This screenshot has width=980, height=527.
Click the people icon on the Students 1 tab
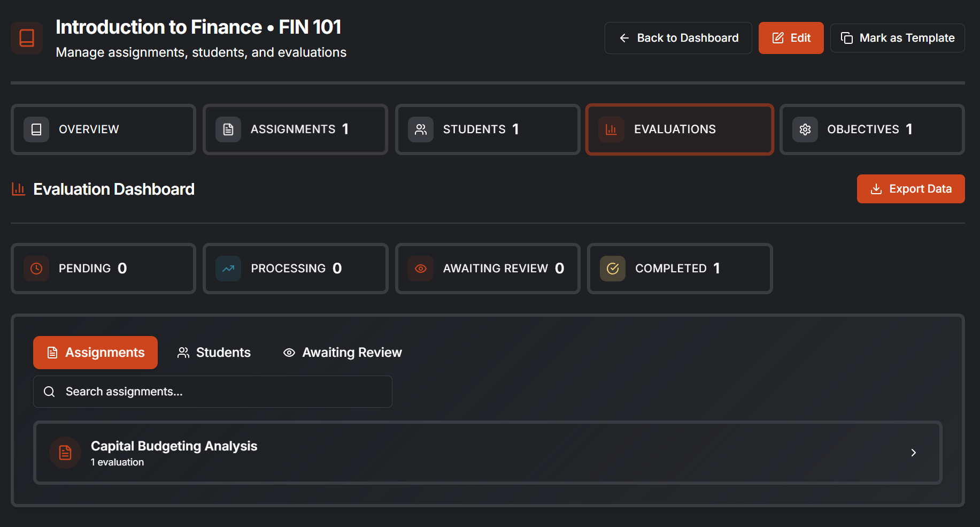tap(421, 129)
